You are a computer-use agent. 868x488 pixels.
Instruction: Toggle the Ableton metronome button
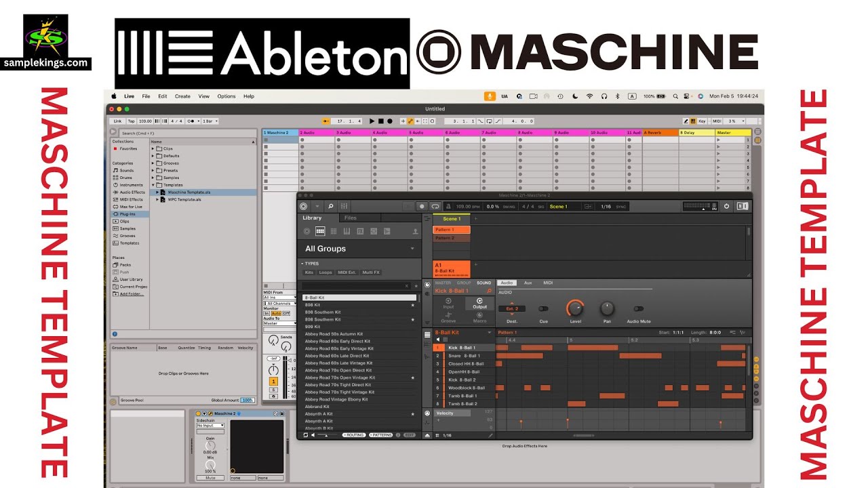pos(191,121)
